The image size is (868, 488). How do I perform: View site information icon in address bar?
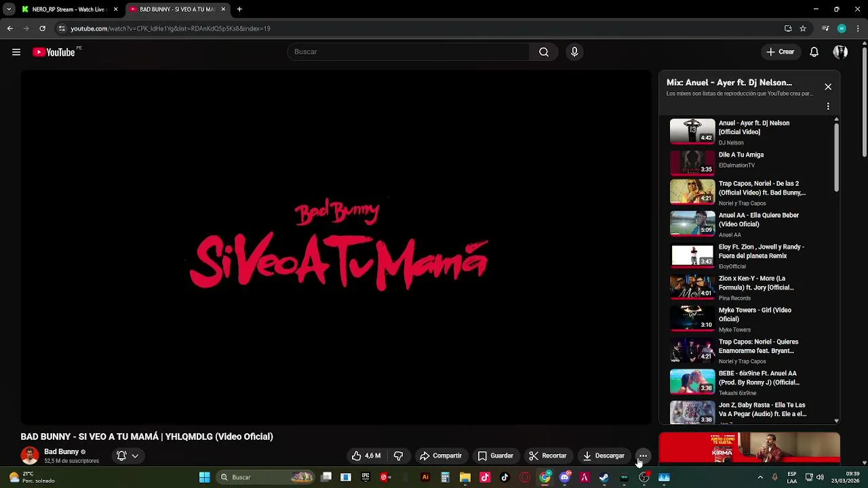62,28
